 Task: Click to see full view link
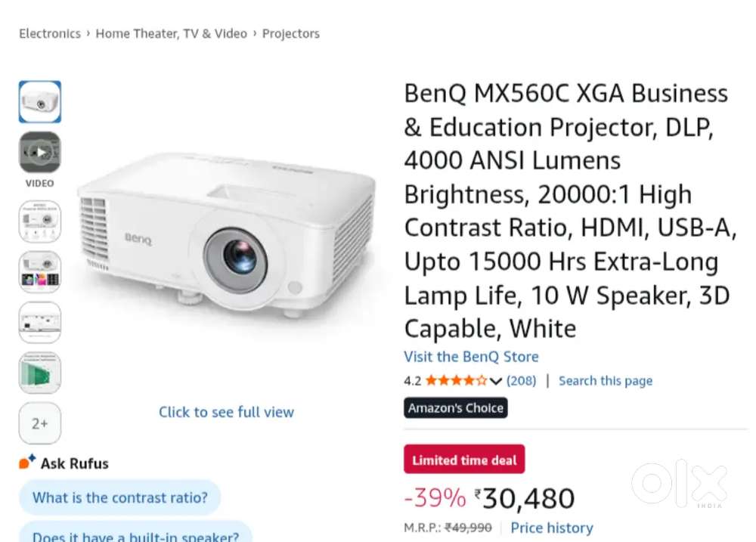click(x=226, y=412)
